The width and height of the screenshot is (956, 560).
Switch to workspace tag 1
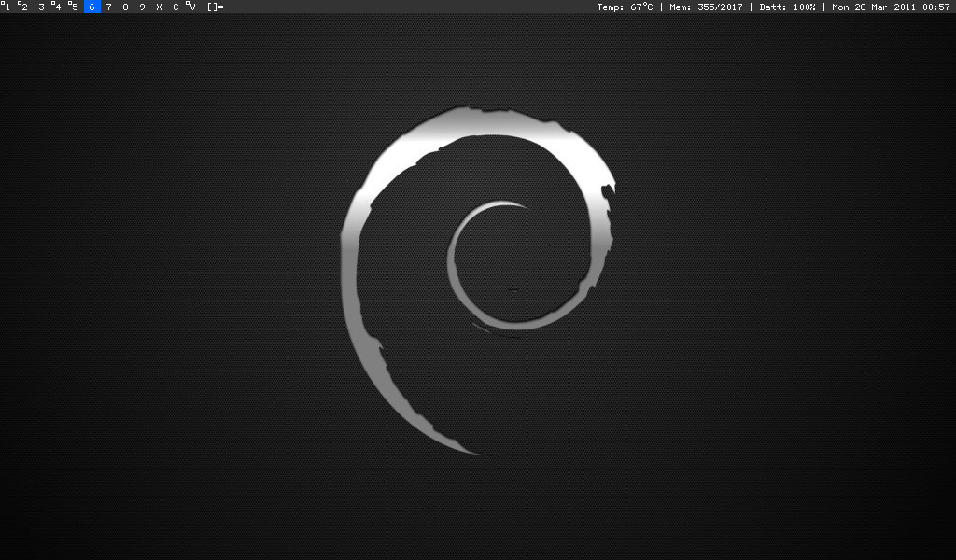7,7
